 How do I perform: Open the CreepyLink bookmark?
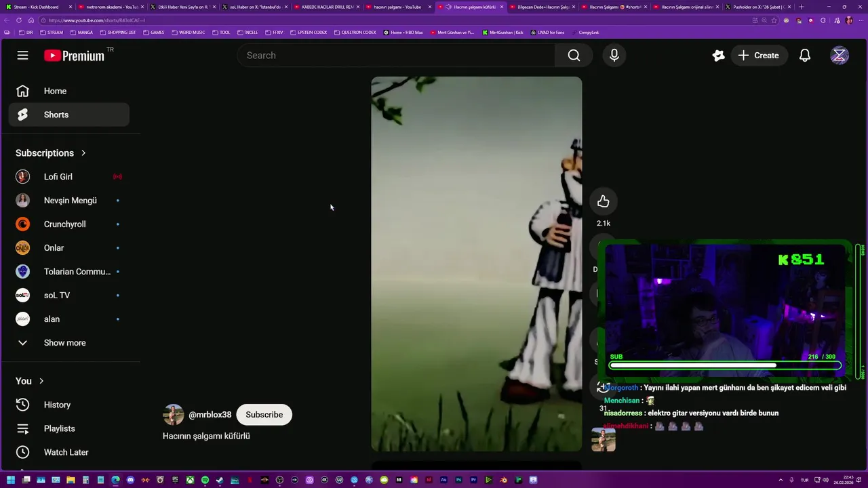coord(585,33)
